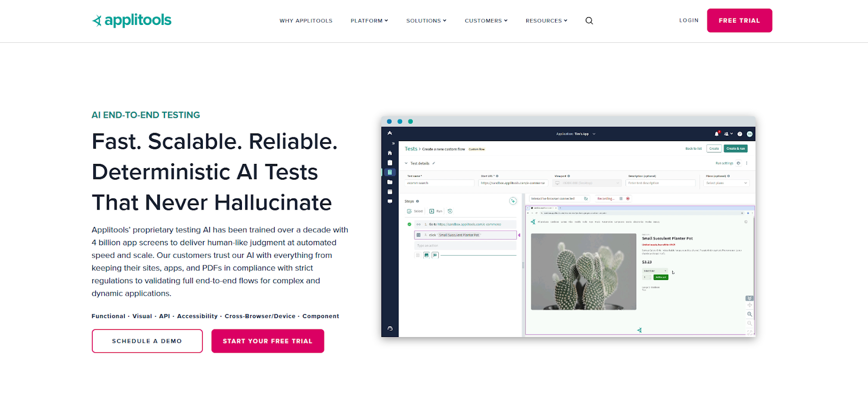Pause the recording
Screen dimensions: 868x394
coord(621,199)
